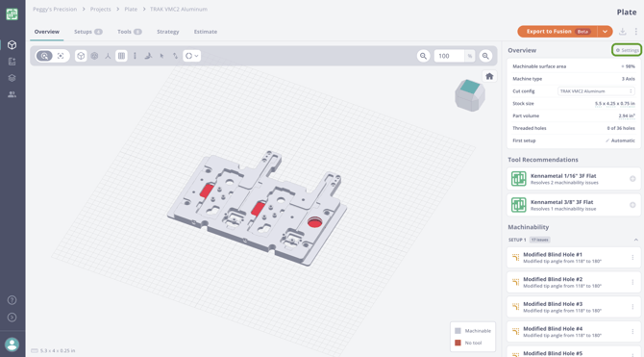Zoom out with the minus magnifier
This screenshot has height=357, width=644.
click(x=423, y=56)
